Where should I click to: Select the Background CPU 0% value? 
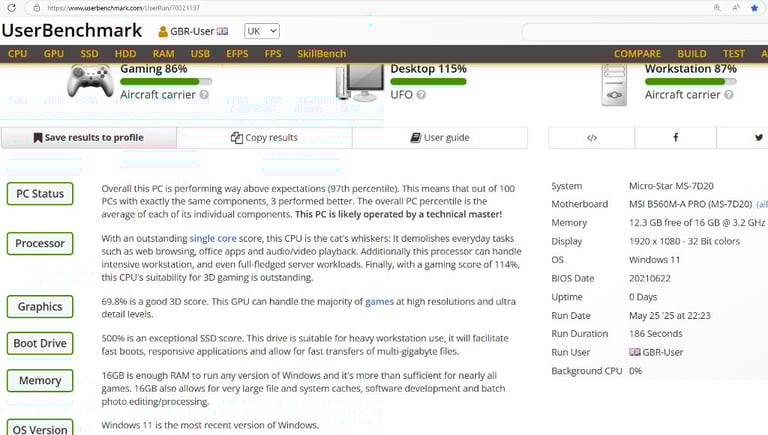[635, 371]
